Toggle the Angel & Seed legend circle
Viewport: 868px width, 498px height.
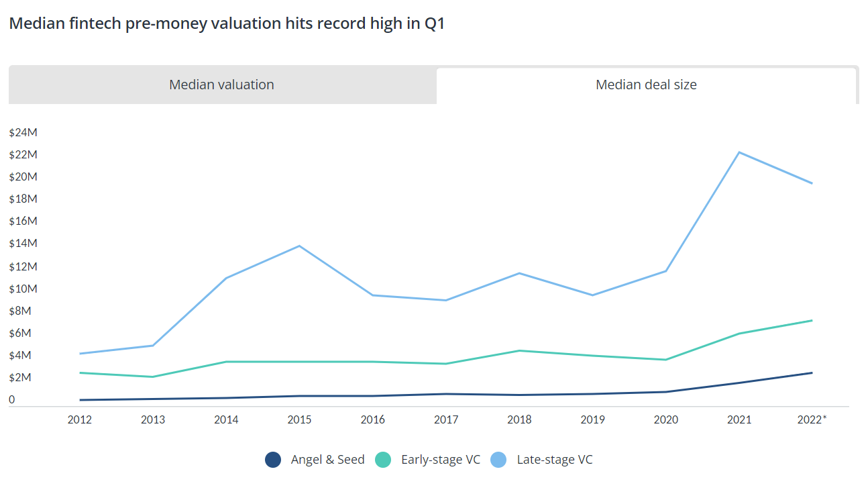(273, 460)
